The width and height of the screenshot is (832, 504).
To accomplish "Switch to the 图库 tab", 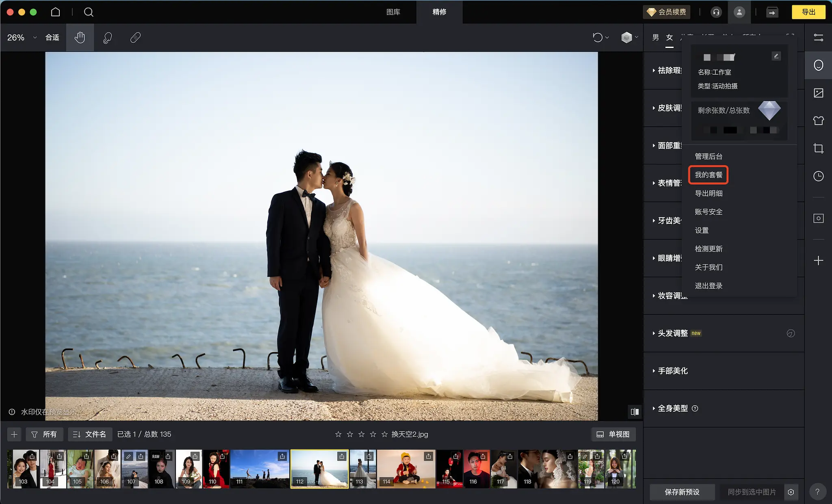I will click(393, 12).
